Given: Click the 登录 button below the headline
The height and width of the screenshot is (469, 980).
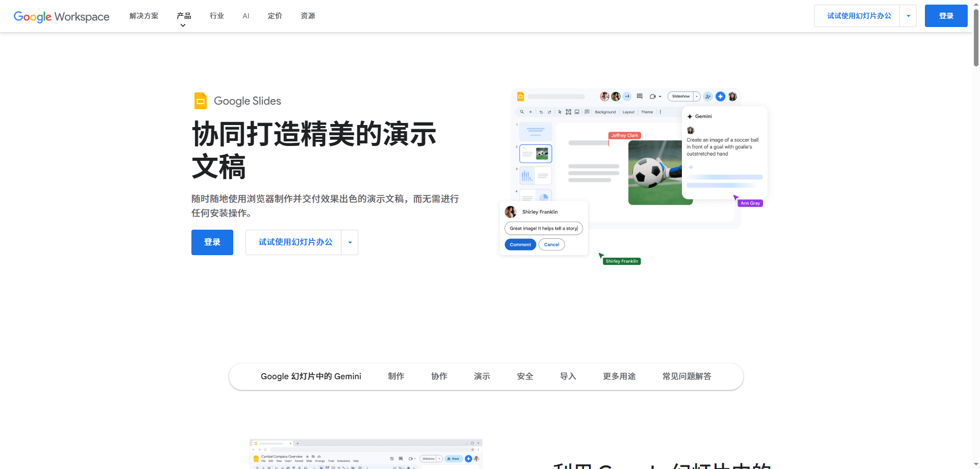Looking at the screenshot, I should 212,242.
